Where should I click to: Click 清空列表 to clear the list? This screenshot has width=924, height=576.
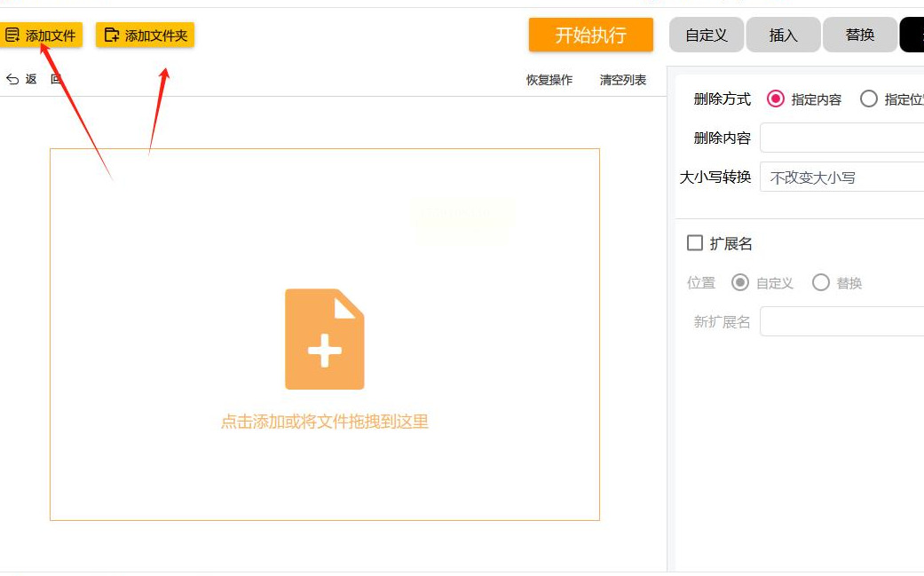(x=623, y=80)
